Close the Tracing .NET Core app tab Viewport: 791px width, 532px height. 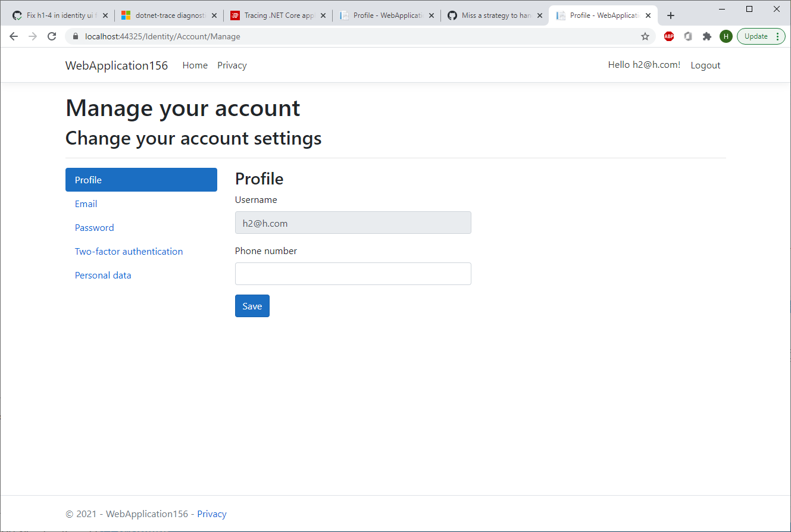pyautogui.click(x=323, y=15)
